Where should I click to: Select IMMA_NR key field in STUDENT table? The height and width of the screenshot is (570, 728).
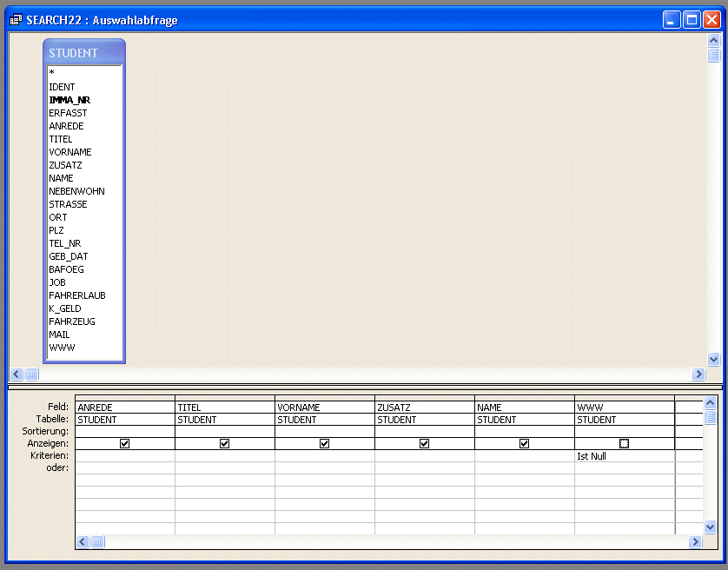(84, 100)
